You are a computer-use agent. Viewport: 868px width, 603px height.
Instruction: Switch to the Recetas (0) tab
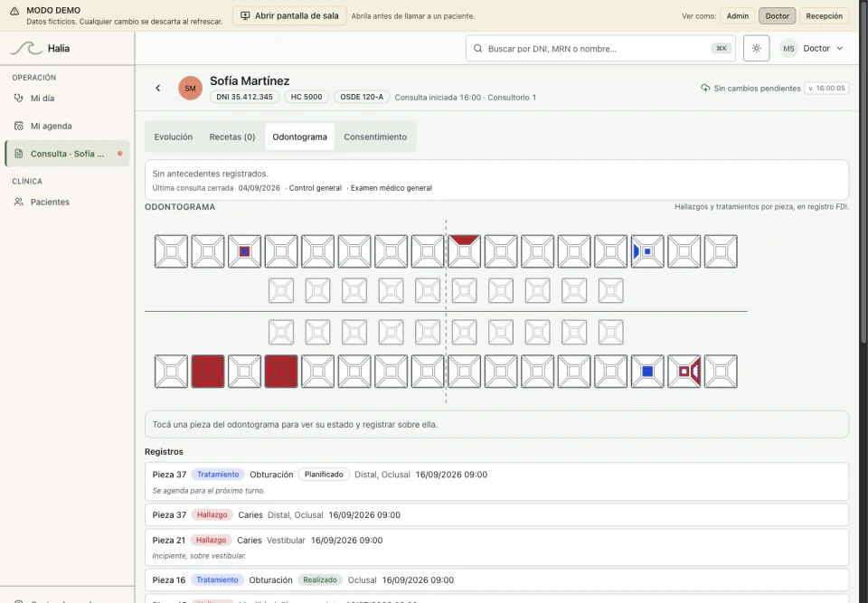click(232, 137)
